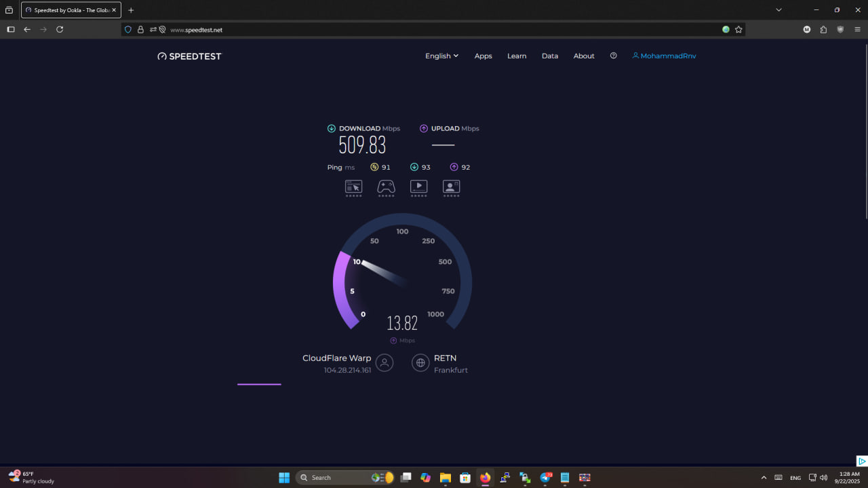The width and height of the screenshot is (868, 488).
Task: Open the Windows Start menu
Action: [x=284, y=478]
